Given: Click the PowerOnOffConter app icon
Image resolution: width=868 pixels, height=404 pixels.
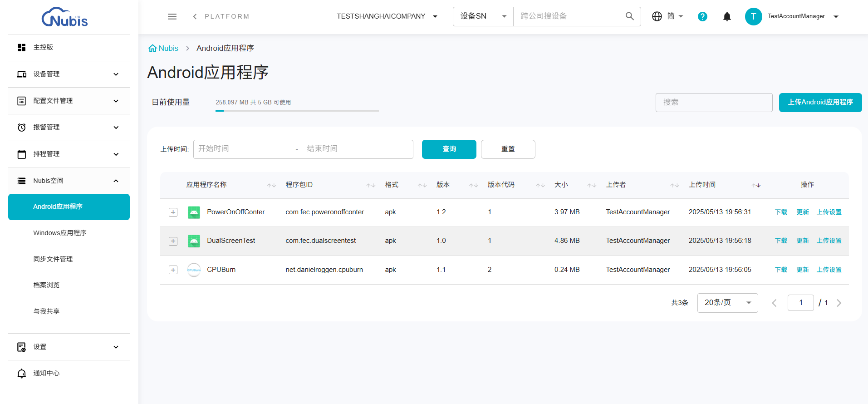Looking at the screenshot, I should coord(194,212).
